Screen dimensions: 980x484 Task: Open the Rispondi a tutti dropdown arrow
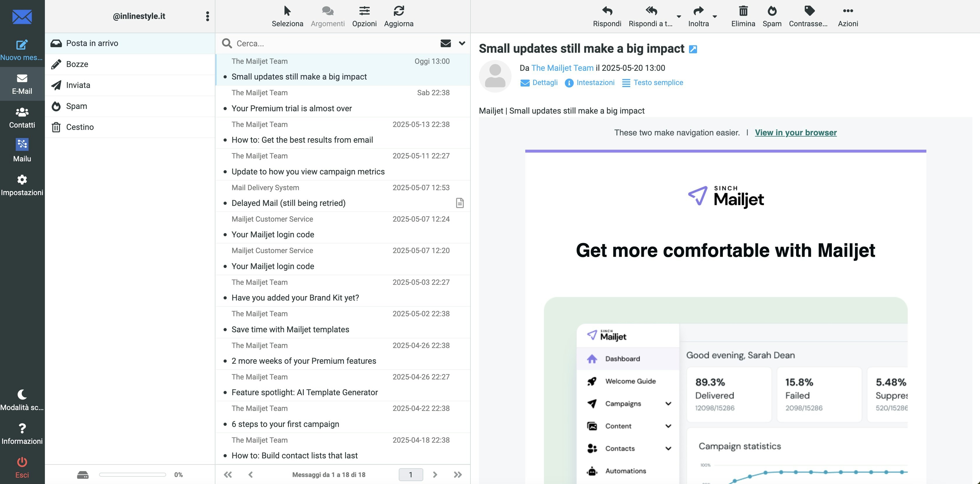(679, 16)
